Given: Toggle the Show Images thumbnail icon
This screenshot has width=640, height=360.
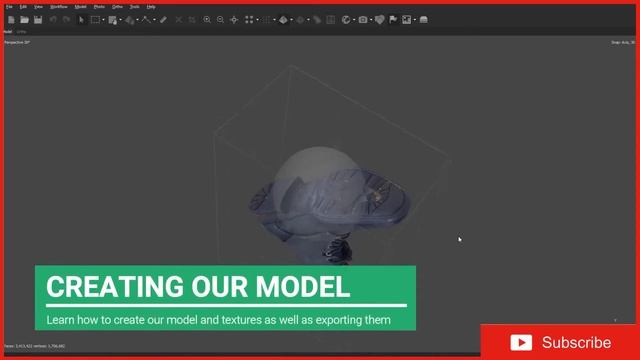Looking at the screenshot, I should pyautogui.click(x=407, y=20).
